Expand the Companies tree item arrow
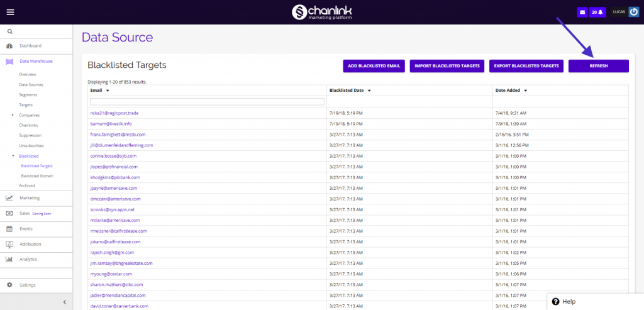Screen dimensions: 644x310 (x=13, y=115)
